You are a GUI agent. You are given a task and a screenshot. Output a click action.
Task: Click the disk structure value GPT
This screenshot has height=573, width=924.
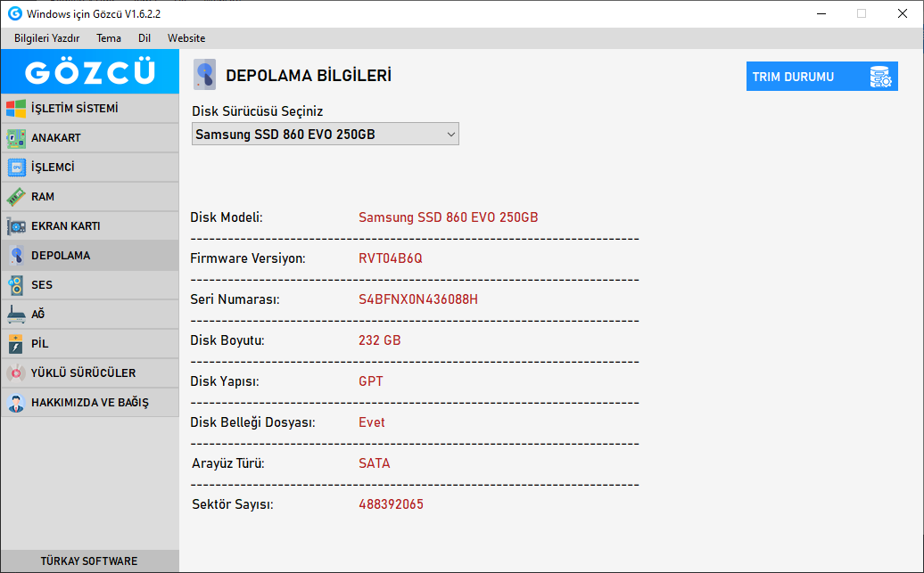(x=371, y=381)
